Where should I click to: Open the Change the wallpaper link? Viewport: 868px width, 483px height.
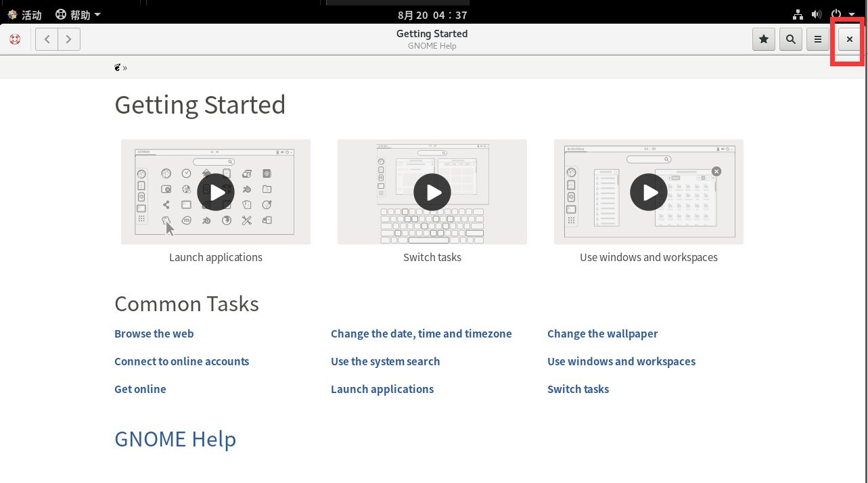pos(603,333)
